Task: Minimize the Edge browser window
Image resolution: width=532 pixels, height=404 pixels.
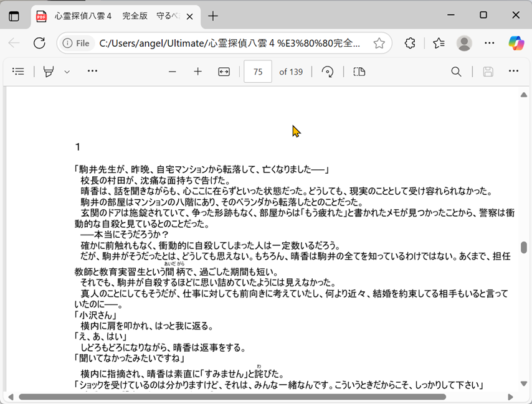Action: click(451, 15)
